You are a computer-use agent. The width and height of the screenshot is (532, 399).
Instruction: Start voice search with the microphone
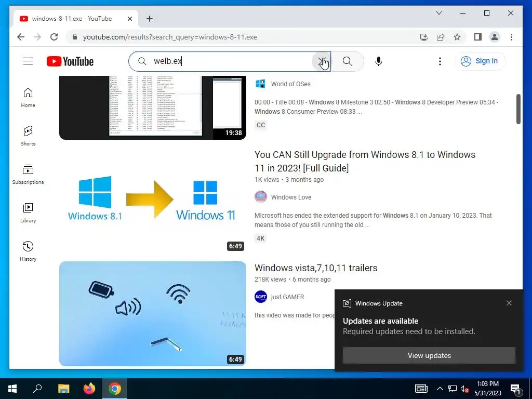coord(379,61)
